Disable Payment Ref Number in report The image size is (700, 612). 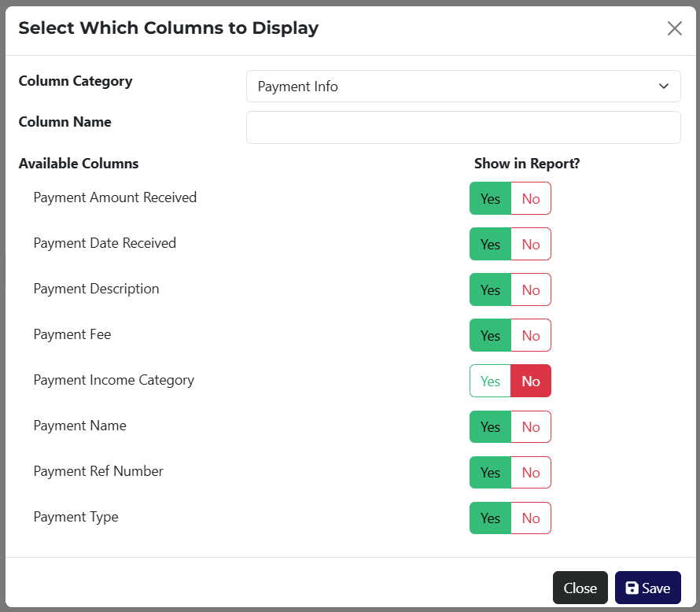tap(531, 472)
